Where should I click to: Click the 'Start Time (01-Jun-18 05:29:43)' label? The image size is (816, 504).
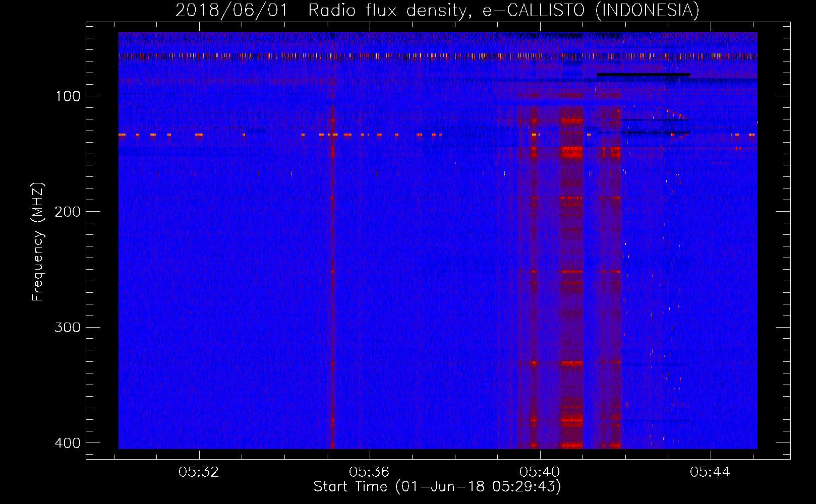pyautogui.click(x=437, y=487)
